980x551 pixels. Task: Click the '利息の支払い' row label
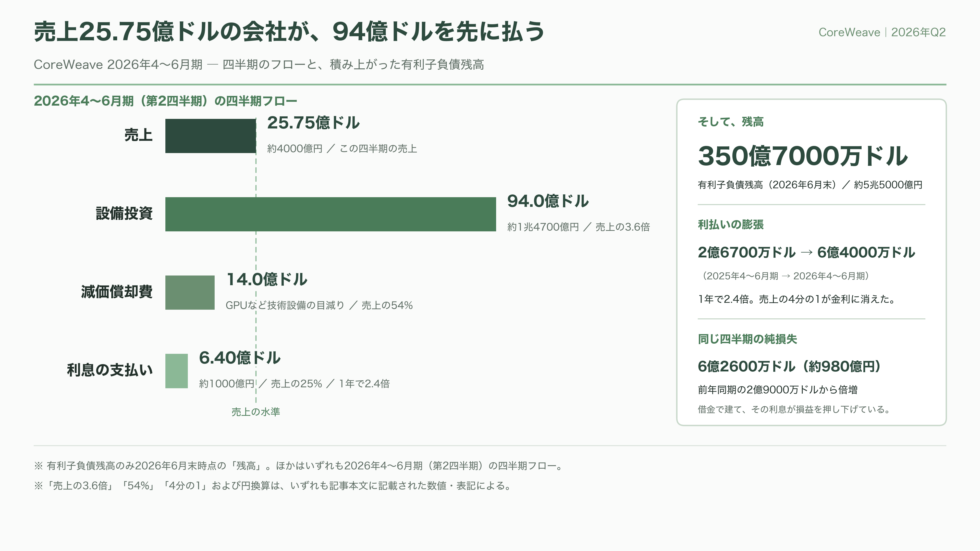point(110,370)
